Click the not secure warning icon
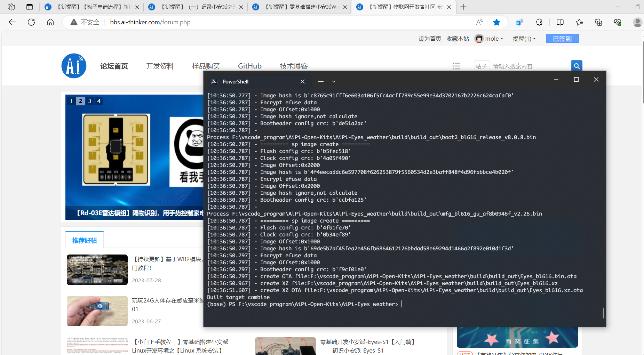Viewport: 644px width, 355px height. pyautogui.click(x=74, y=22)
